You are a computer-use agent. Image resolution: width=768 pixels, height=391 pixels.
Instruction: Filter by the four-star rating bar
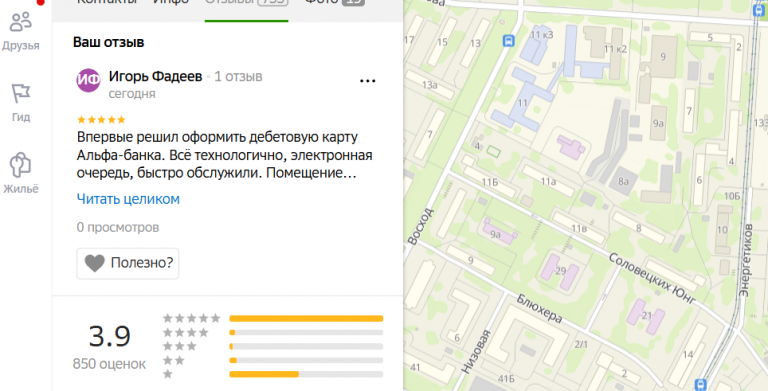point(306,333)
